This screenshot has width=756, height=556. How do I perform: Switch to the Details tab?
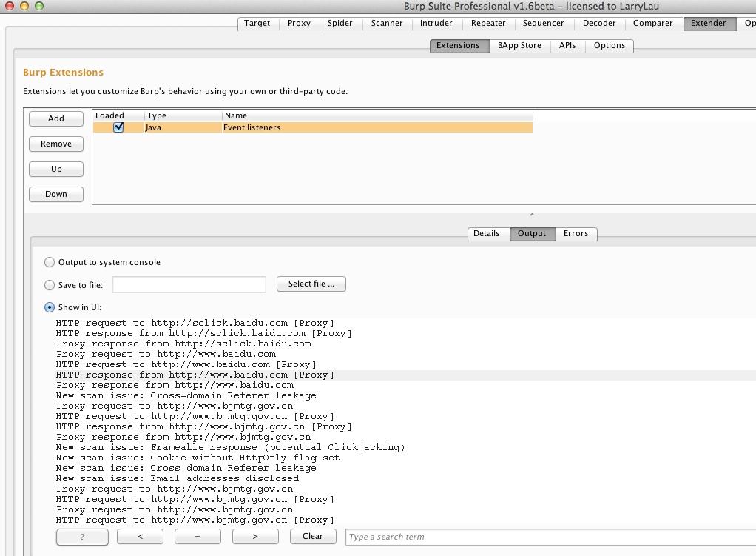pos(486,234)
